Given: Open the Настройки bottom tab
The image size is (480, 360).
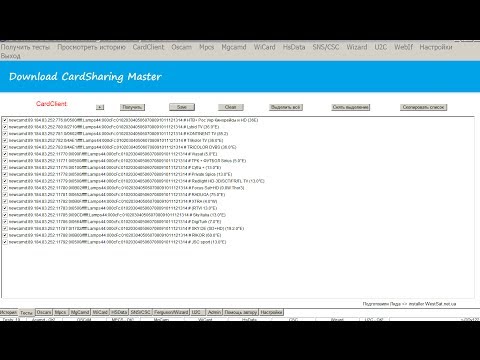Looking at the screenshot, I should pos(271,312).
